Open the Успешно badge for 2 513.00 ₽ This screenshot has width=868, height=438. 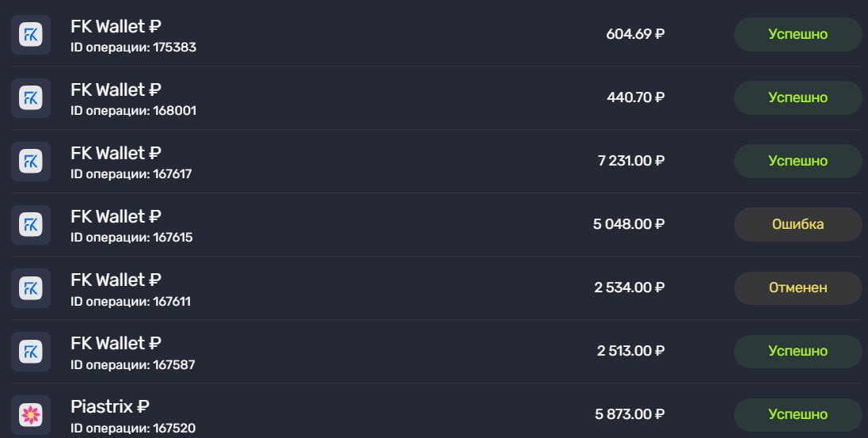pyautogui.click(x=798, y=352)
